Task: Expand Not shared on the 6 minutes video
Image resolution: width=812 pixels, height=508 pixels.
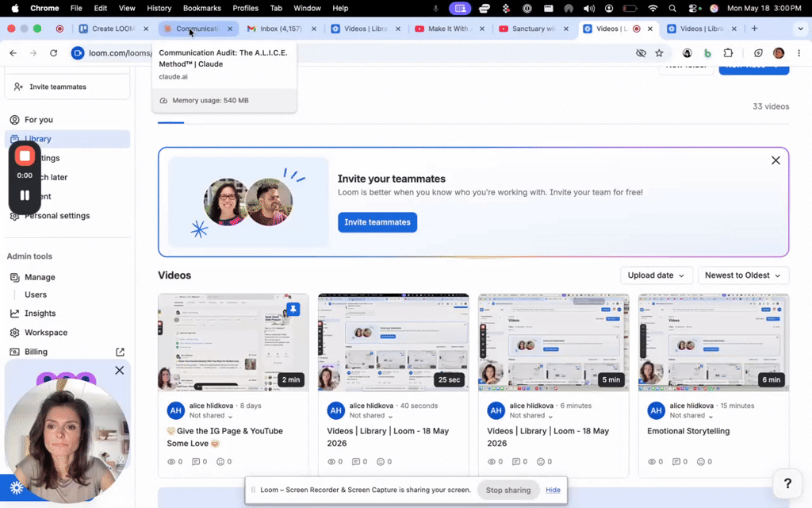Action: click(x=530, y=416)
